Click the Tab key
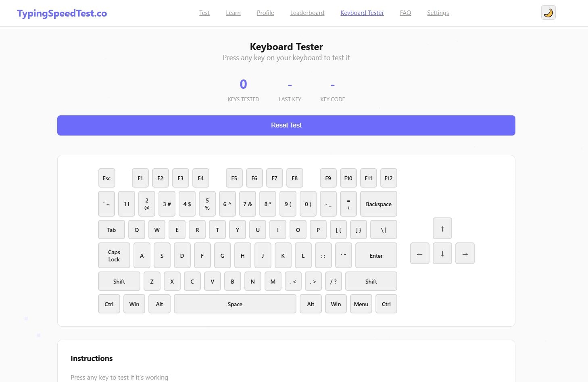The image size is (588, 382). coord(111,230)
